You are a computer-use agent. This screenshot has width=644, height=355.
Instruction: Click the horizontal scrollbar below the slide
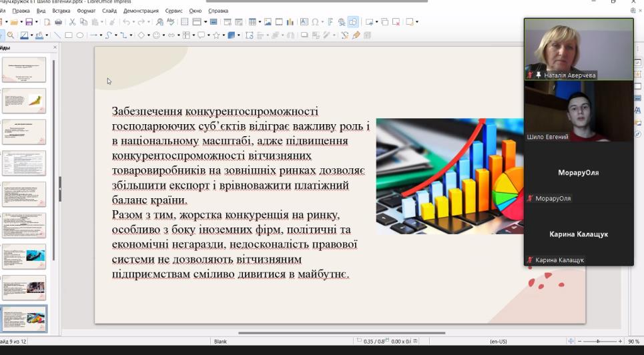[342, 333]
